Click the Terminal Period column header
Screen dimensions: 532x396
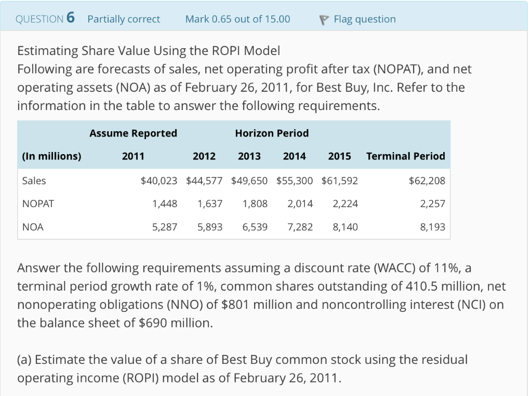[x=406, y=156]
